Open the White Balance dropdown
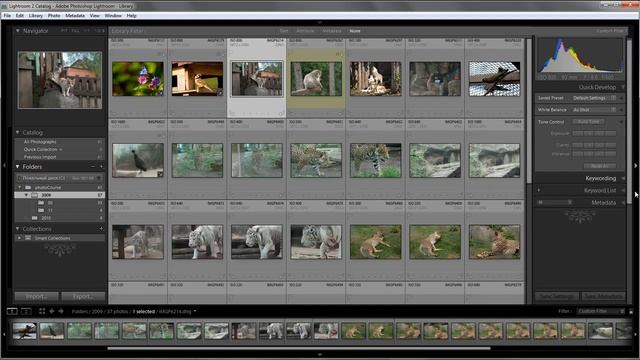The image size is (640, 360). click(594, 110)
